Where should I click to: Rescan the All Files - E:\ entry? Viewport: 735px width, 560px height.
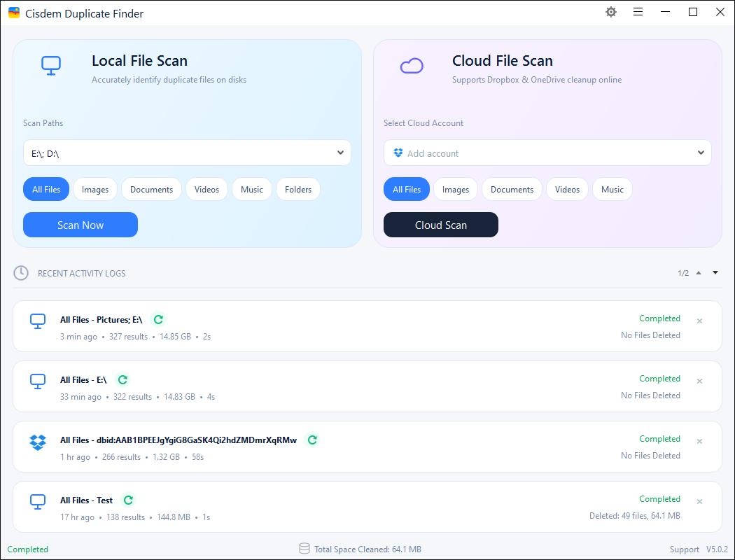point(122,379)
